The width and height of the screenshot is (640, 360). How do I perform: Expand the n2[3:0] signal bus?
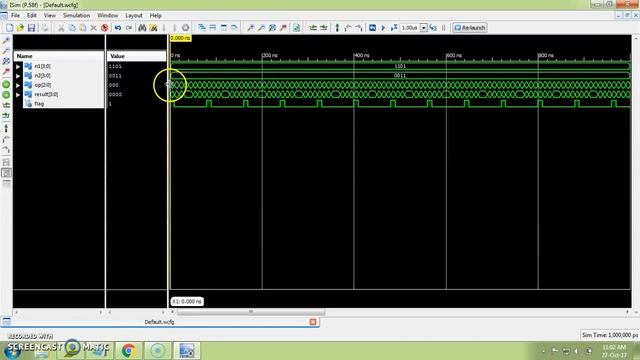(18, 76)
